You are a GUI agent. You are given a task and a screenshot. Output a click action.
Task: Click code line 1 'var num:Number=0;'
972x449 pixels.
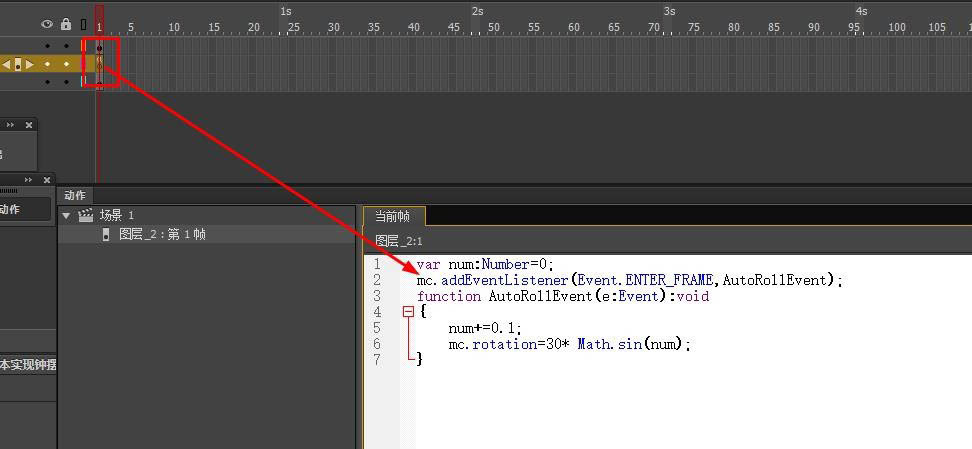485,265
